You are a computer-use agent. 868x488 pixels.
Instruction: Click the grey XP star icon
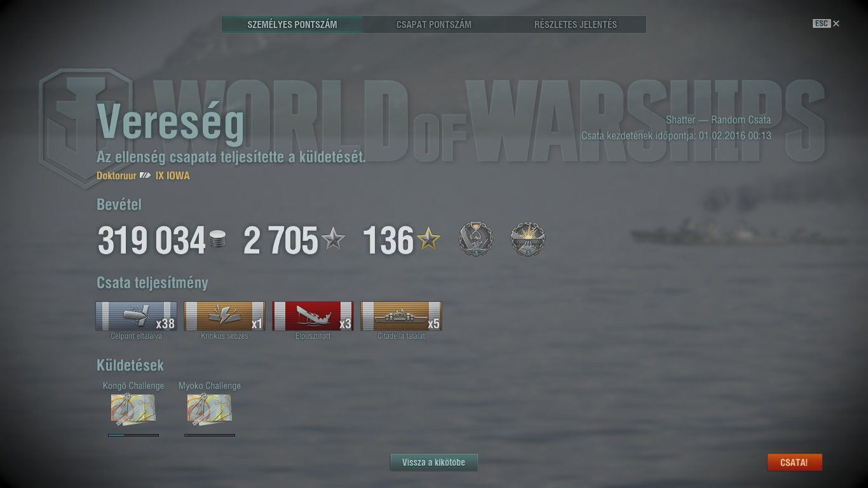coord(333,240)
